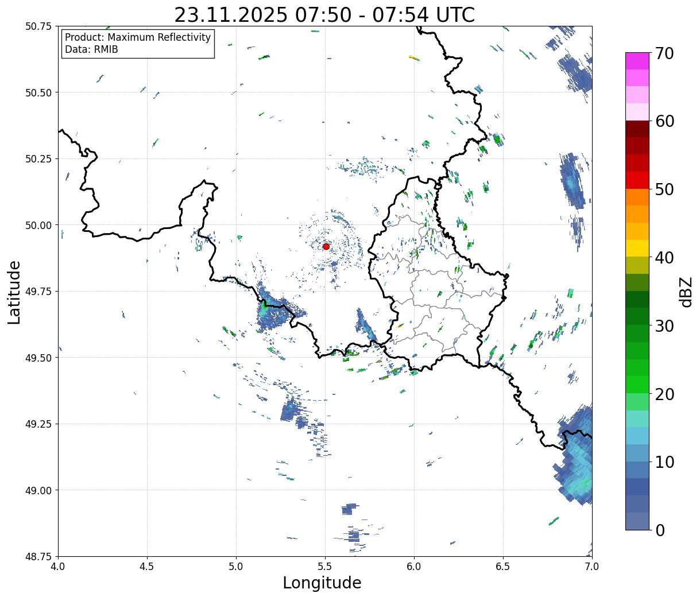Image resolution: width=700 pixels, height=597 pixels.
Task: Click the colorbar tick label 20
Action: [664, 394]
